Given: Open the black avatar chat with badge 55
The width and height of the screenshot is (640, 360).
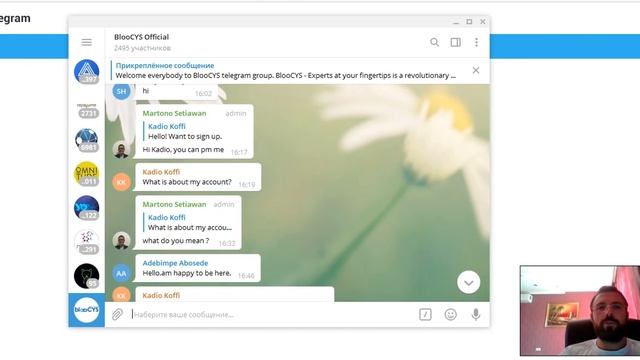Looking at the screenshot, I should pos(87,276).
